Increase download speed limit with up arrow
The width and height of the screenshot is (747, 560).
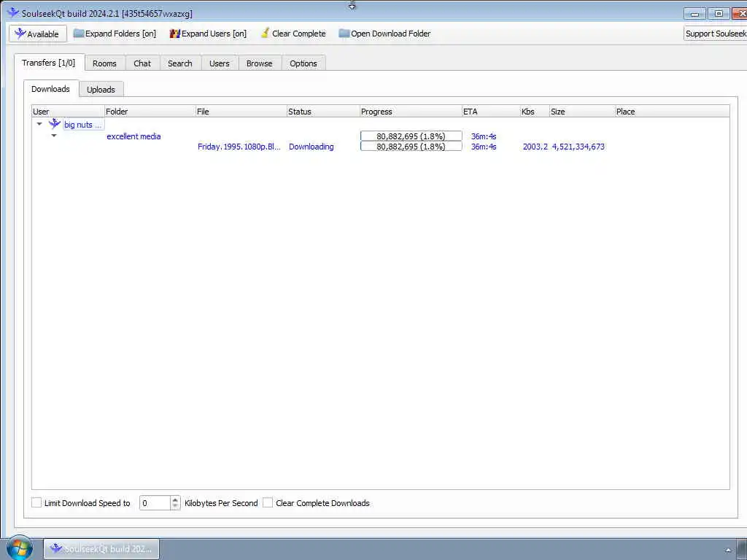pyautogui.click(x=175, y=499)
